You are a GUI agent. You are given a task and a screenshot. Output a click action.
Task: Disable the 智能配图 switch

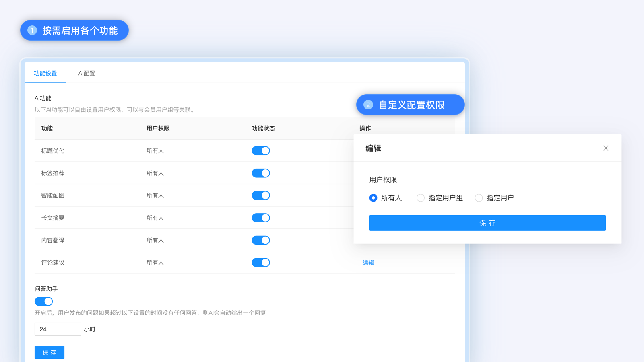click(261, 195)
